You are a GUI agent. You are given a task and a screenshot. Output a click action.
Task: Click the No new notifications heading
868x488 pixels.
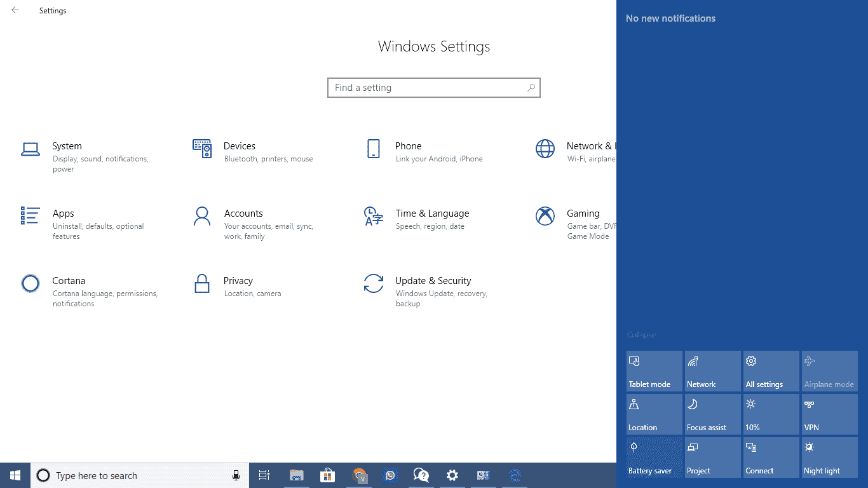pos(670,18)
